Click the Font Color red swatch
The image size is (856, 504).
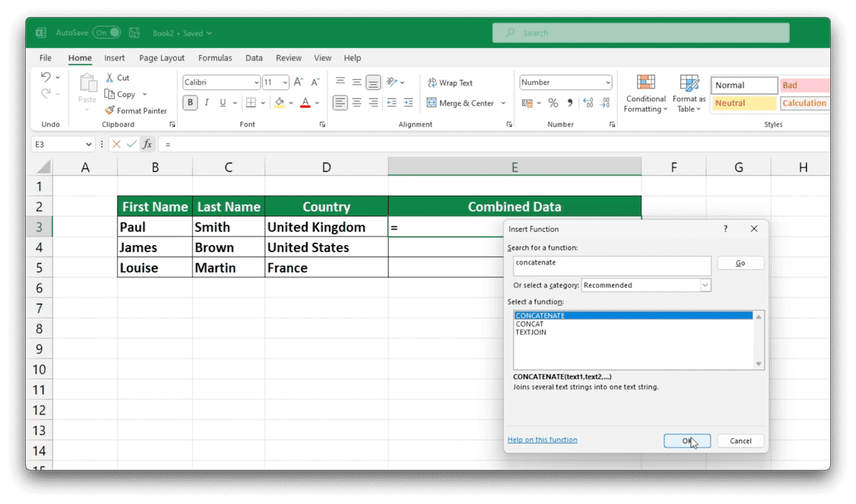(305, 103)
